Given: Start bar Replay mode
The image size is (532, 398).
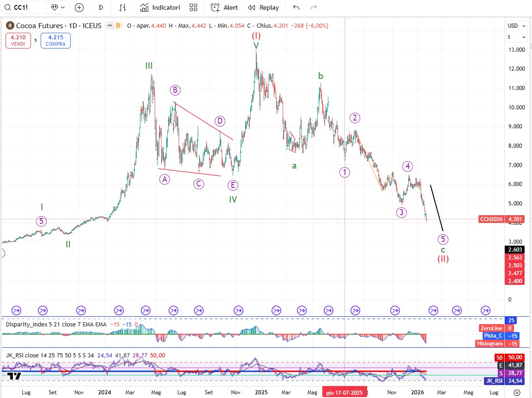Looking at the screenshot, I should coord(264,7).
